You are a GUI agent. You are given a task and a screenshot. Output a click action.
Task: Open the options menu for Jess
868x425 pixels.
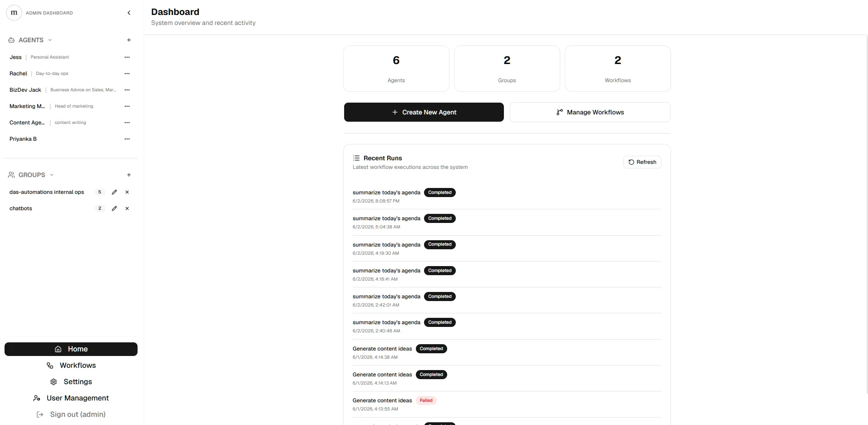tap(127, 57)
